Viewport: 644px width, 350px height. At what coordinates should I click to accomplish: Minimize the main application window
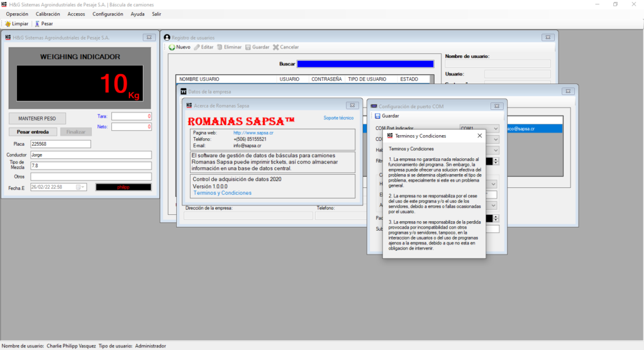(597, 4)
